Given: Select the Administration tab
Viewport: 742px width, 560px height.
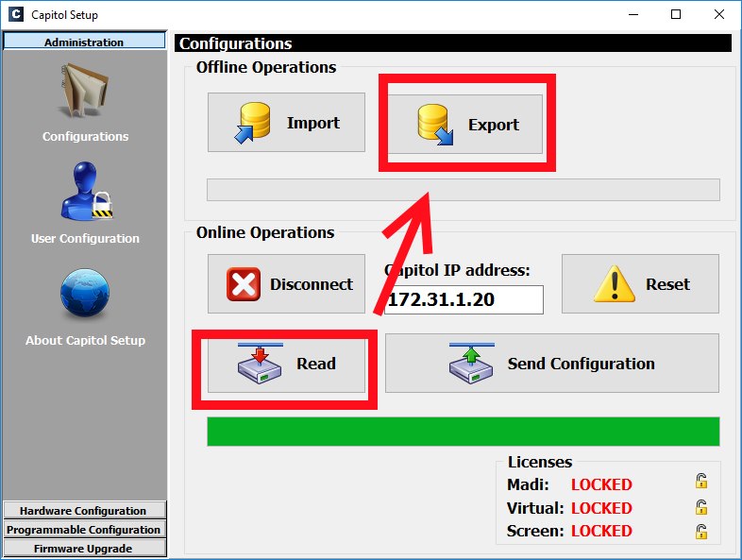Looking at the screenshot, I should (x=84, y=42).
